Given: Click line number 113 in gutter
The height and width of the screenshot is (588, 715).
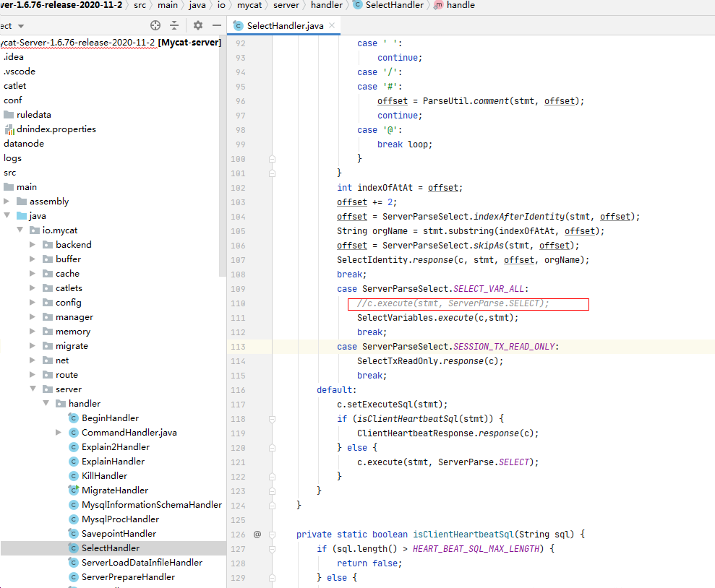Looking at the screenshot, I should coord(238,347).
